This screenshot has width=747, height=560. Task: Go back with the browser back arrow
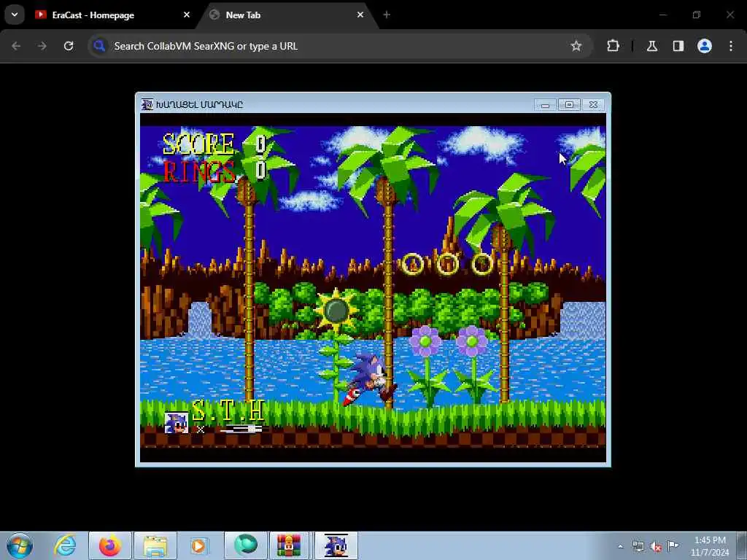16,46
